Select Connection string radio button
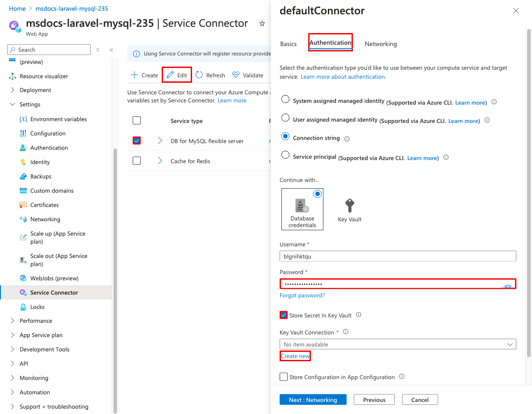 [x=285, y=136]
